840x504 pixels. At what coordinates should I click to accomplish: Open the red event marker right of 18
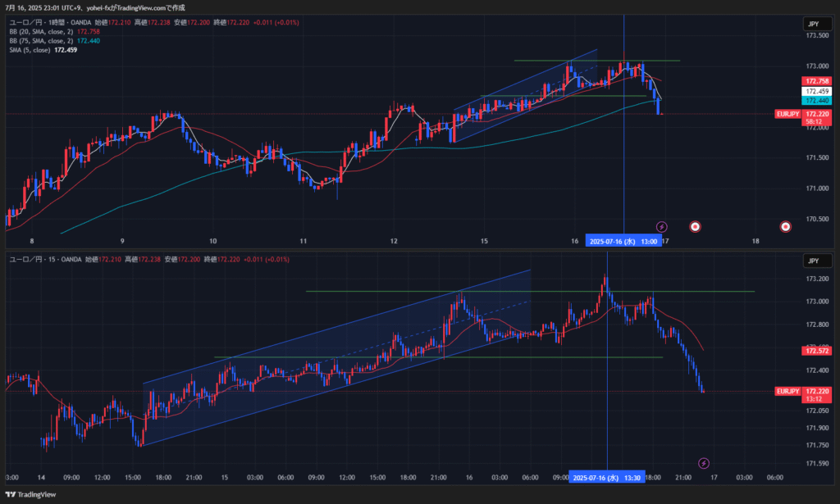(x=785, y=225)
